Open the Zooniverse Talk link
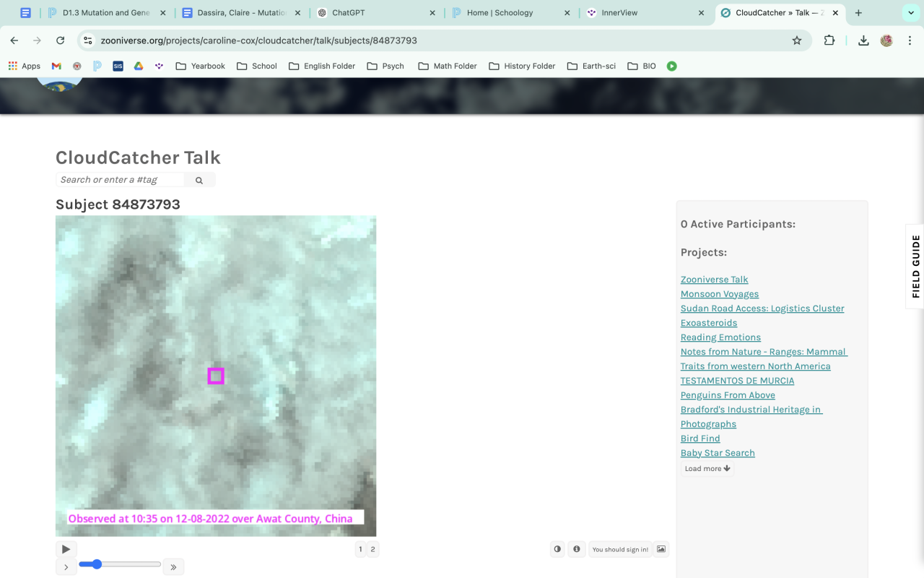This screenshot has height=578, width=924. tap(714, 280)
